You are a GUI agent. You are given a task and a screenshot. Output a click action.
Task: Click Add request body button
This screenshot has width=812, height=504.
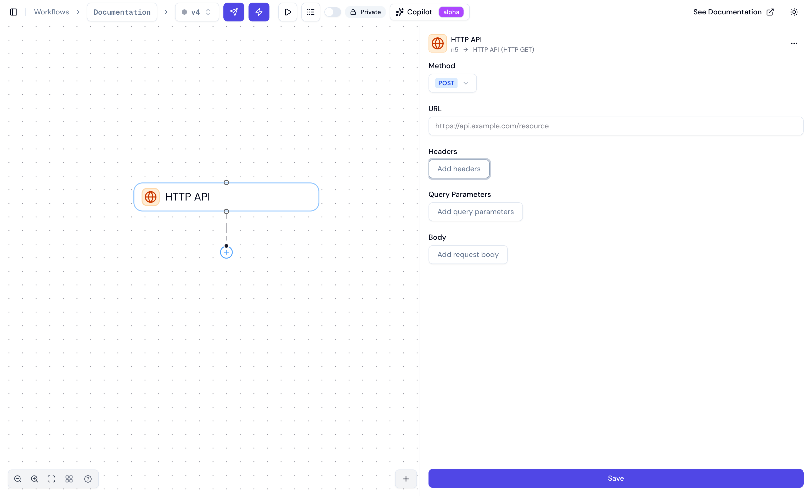coord(468,255)
